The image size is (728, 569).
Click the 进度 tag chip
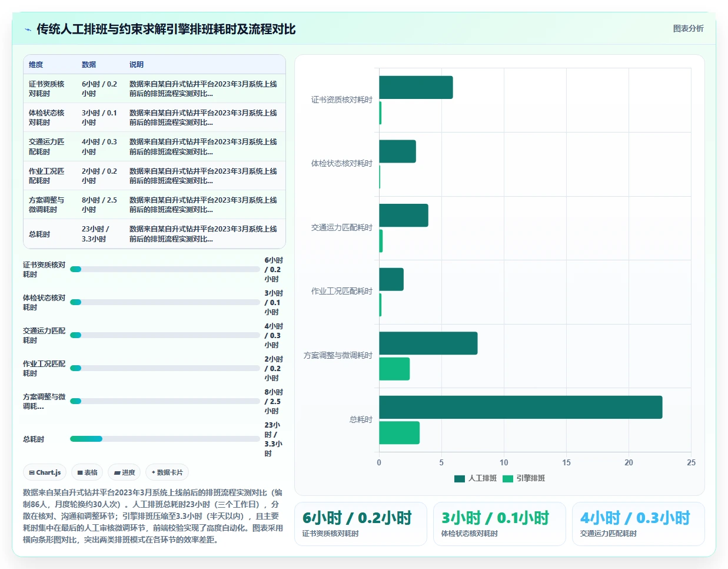point(124,472)
